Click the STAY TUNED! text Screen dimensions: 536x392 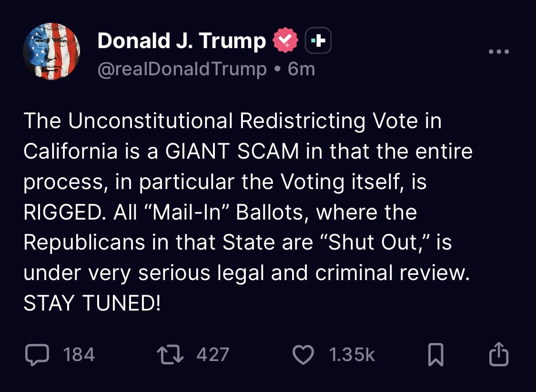click(92, 304)
